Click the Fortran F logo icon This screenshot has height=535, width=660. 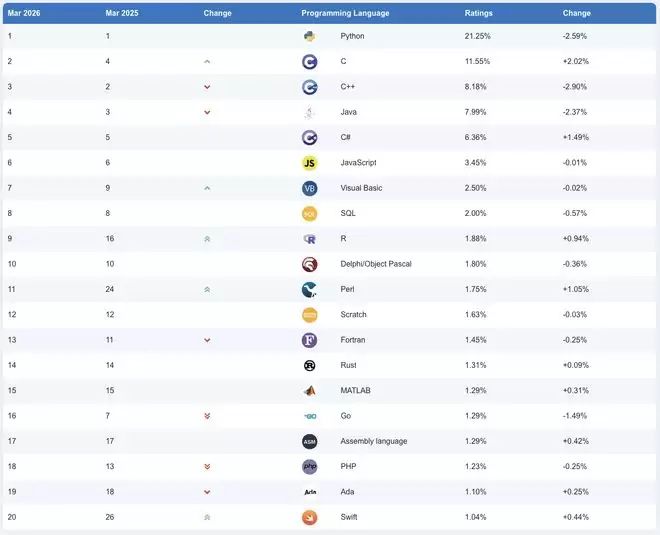coord(310,340)
